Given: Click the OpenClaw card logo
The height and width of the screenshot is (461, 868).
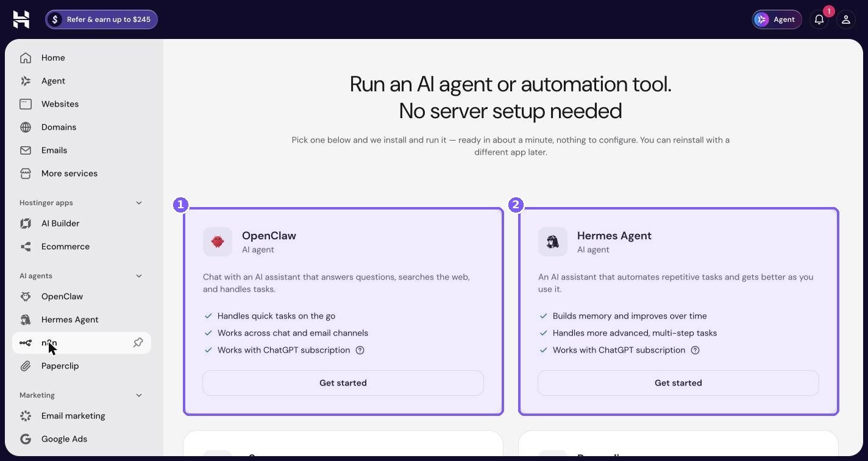Looking at the screenshot, I should (x=218, y=242).
